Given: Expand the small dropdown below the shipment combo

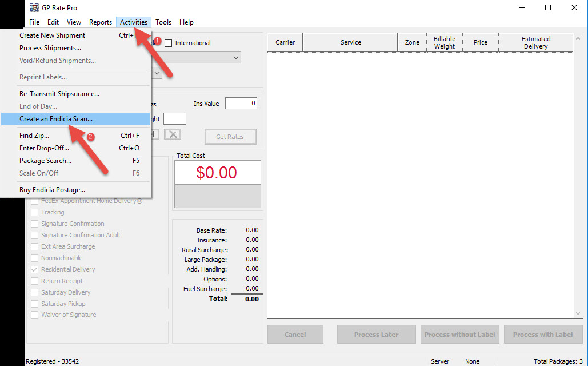Looking at the screenshot, I should (x=156, y=73).
